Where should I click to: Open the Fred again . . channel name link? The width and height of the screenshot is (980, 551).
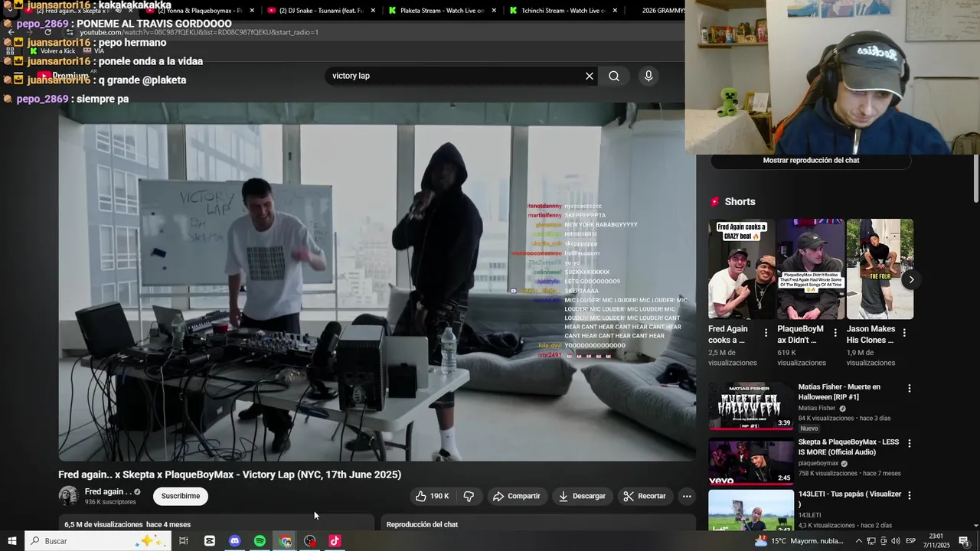pyautogui.click(x=107, y=491)
